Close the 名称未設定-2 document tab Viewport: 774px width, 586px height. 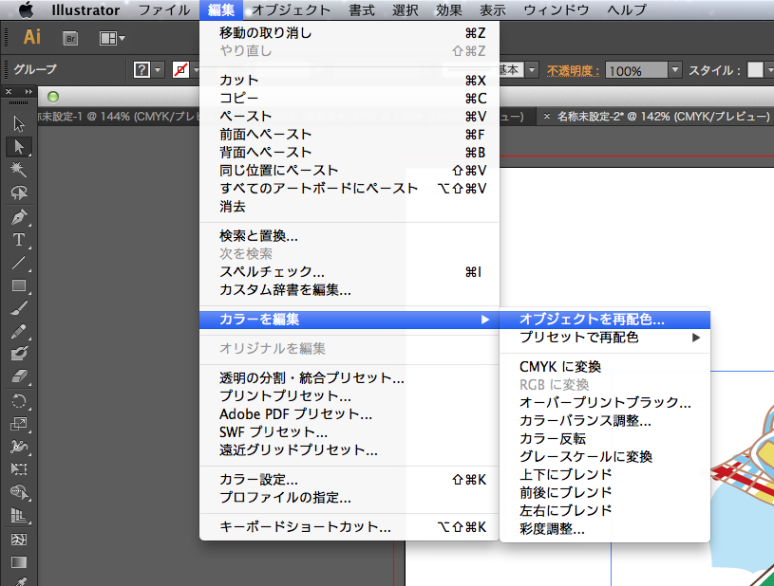pos(546,117)
